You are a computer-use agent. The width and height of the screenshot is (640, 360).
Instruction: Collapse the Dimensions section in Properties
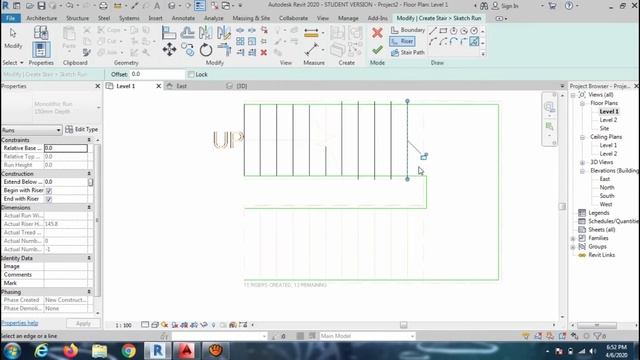pos(89,208)
